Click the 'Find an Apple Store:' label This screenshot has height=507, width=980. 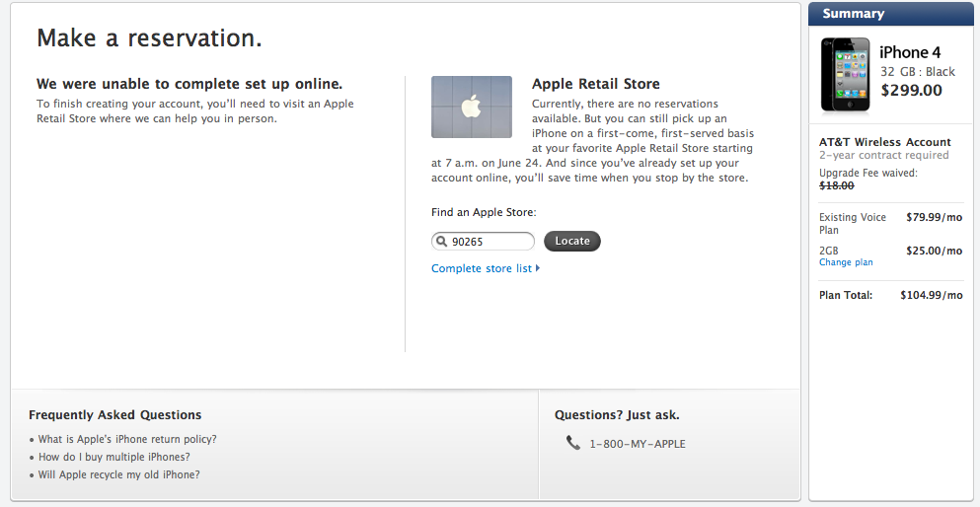point(484,212)
